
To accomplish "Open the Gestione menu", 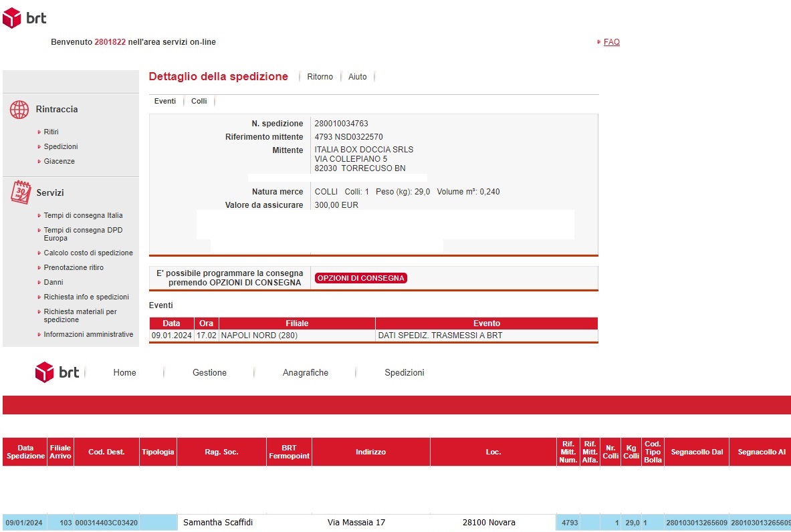I will 209,373.
